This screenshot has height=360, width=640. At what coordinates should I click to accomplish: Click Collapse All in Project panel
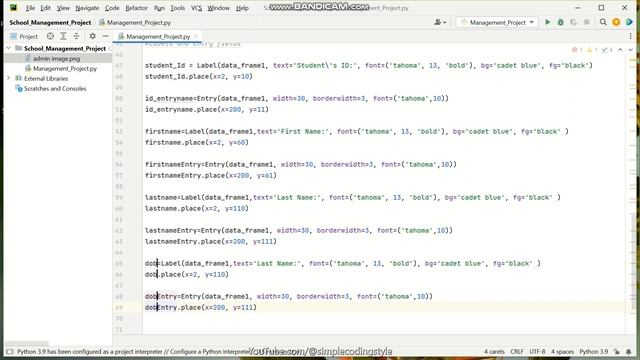click(x=76, y=36)
